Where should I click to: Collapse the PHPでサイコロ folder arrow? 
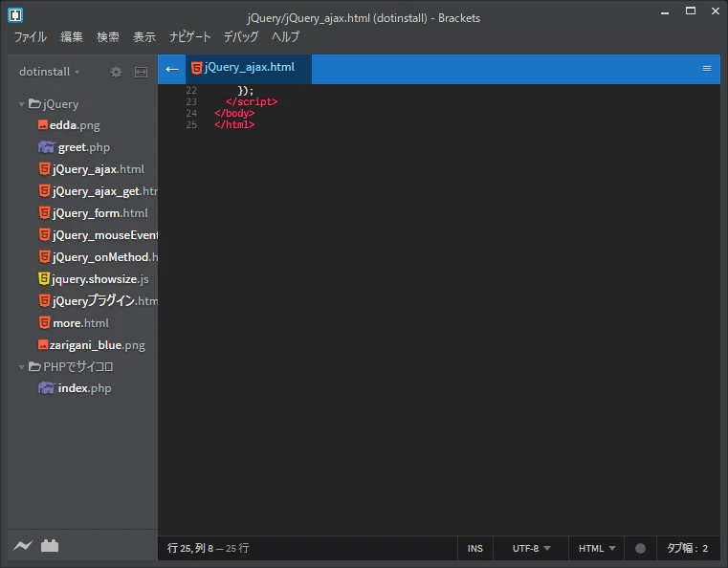tap(21, 367)
